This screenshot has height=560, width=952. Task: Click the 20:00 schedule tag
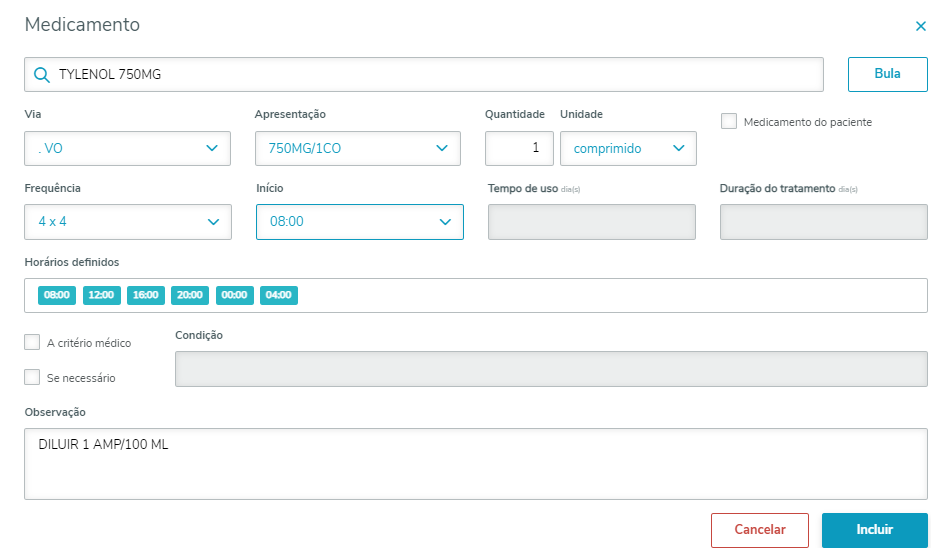click(190, 295)
